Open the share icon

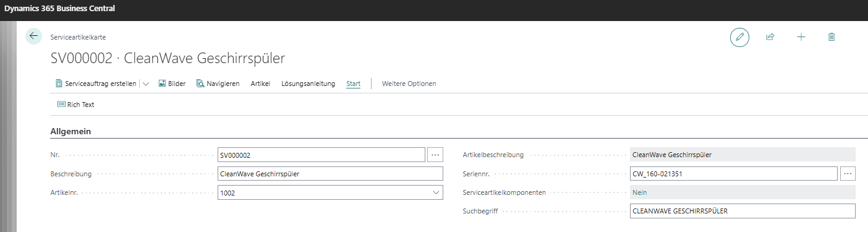coord(770,37)
